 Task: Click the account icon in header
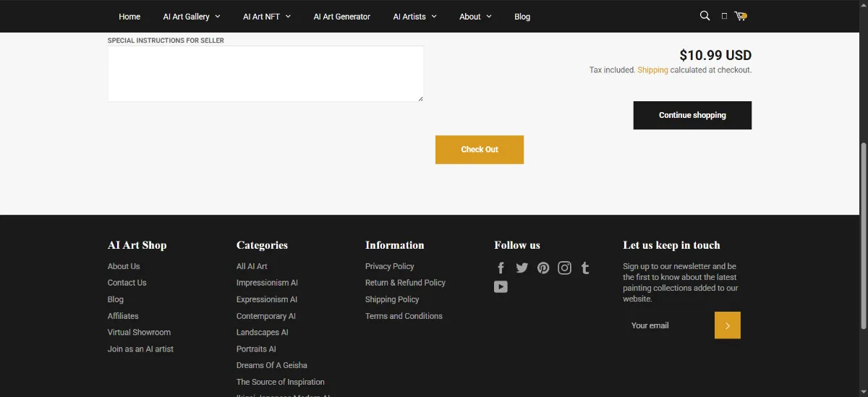pyautogui.click(x=724, y=16)
